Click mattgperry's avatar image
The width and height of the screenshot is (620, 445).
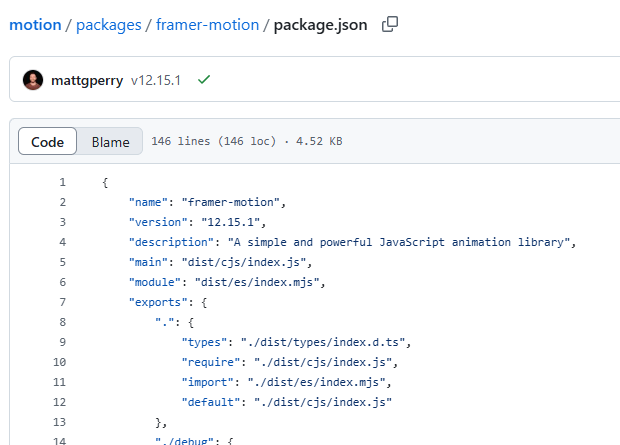click(33, 80)
